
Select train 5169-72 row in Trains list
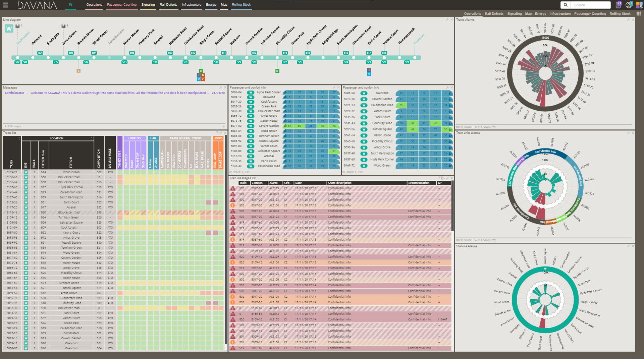[x=113, y=172]
